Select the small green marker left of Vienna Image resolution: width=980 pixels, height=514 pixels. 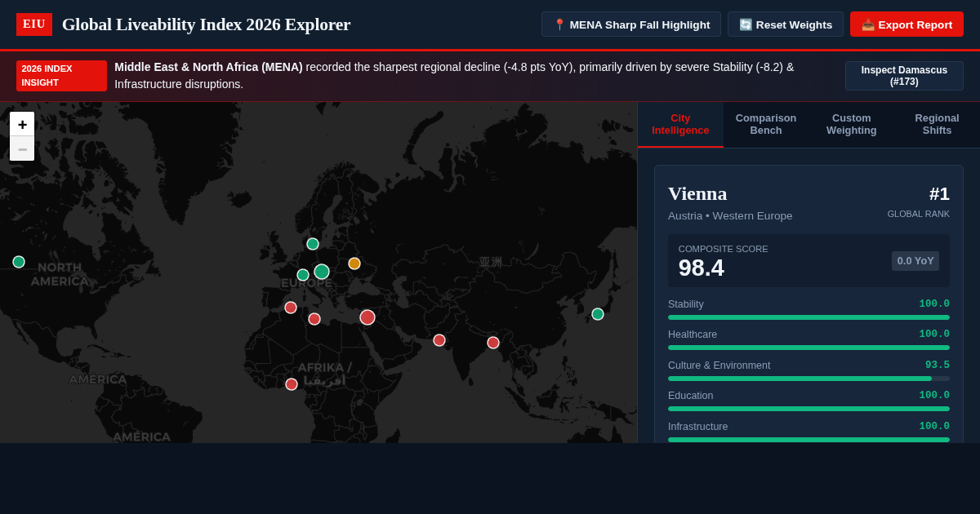point(303,275)
